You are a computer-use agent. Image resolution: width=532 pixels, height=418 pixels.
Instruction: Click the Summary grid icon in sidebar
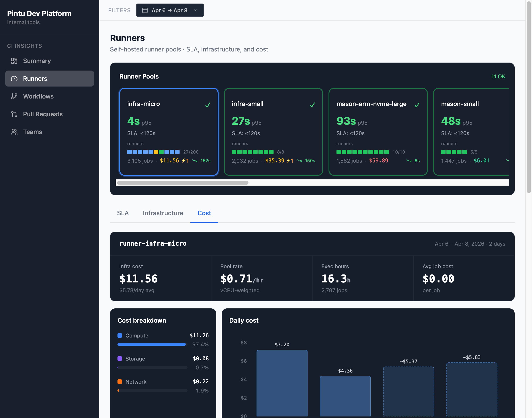tap(14, 61)
